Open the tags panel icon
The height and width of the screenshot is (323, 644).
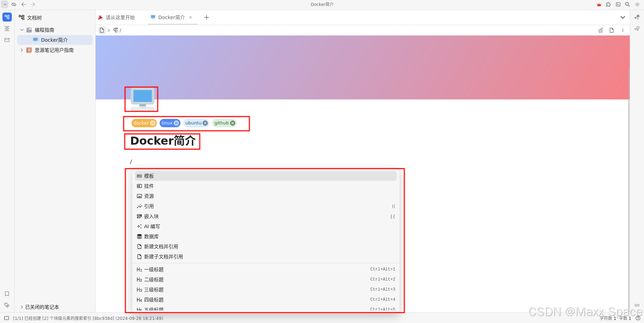7,305
